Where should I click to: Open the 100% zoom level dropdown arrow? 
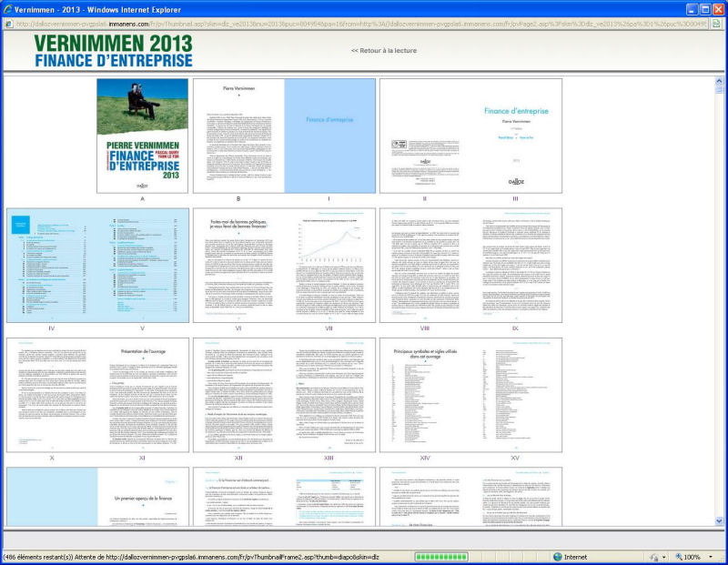point(711,557)
